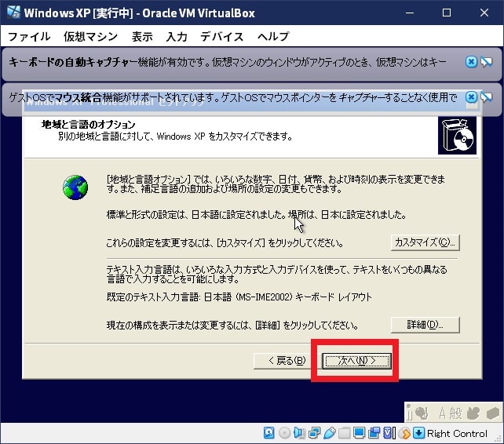Click the IME input mode 'A' indicator

point(442,413)
